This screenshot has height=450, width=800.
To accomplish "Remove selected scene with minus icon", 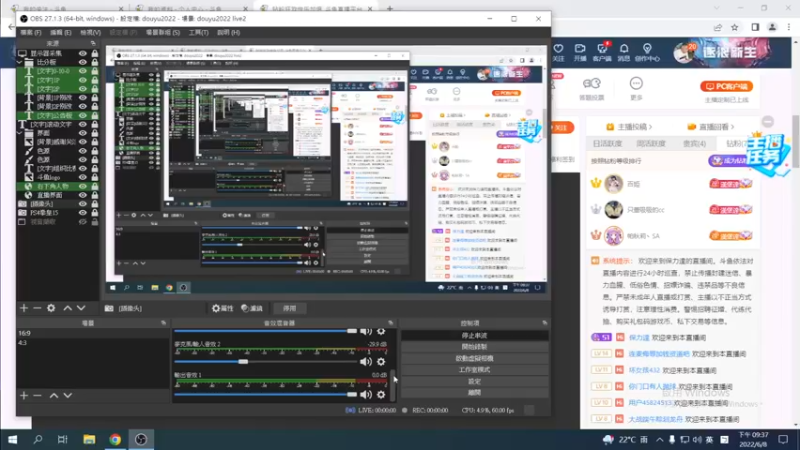I will tap(37, 395).
